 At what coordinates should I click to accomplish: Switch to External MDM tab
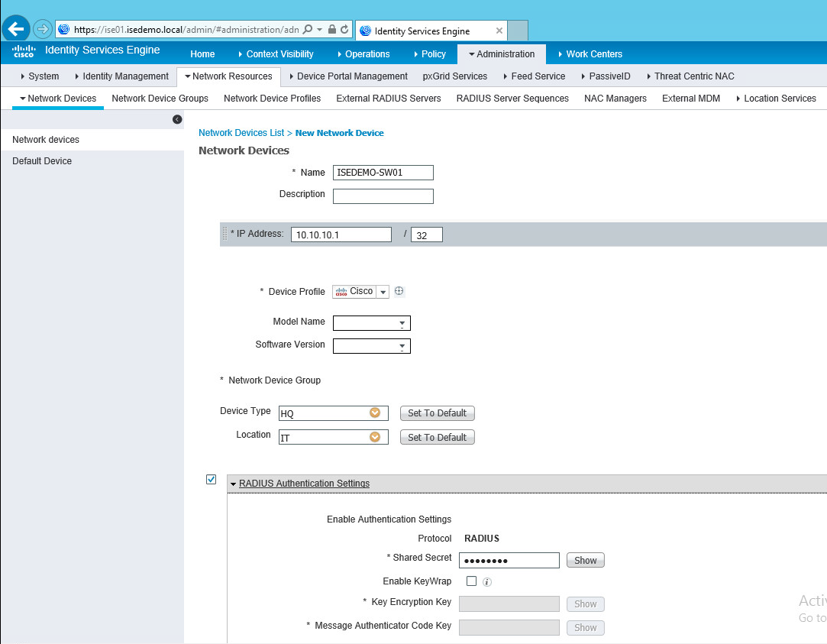(x=691, y=98)
